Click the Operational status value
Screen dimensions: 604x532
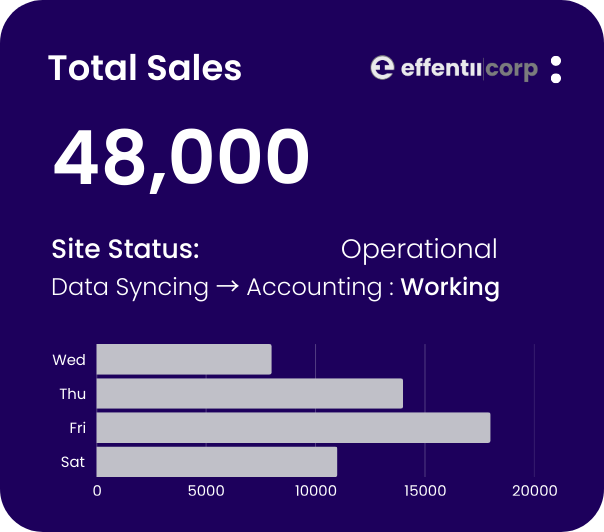418,249
